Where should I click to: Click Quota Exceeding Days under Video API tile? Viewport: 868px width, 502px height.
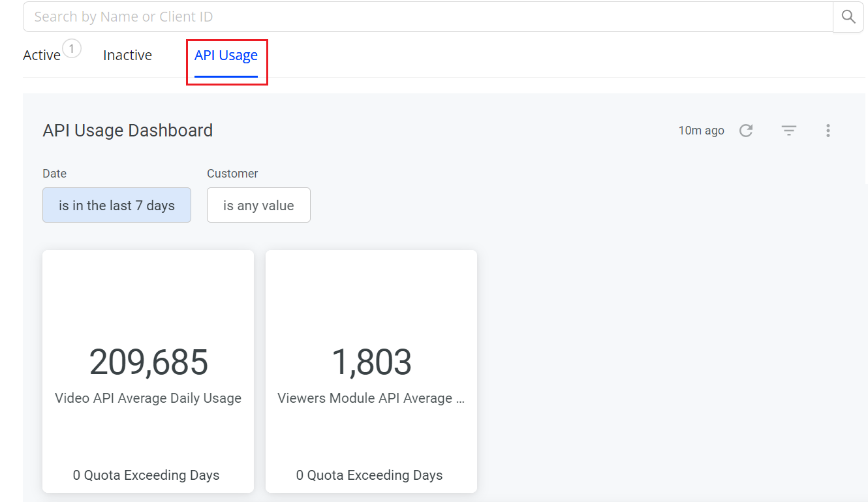click(x=146, y=475)
